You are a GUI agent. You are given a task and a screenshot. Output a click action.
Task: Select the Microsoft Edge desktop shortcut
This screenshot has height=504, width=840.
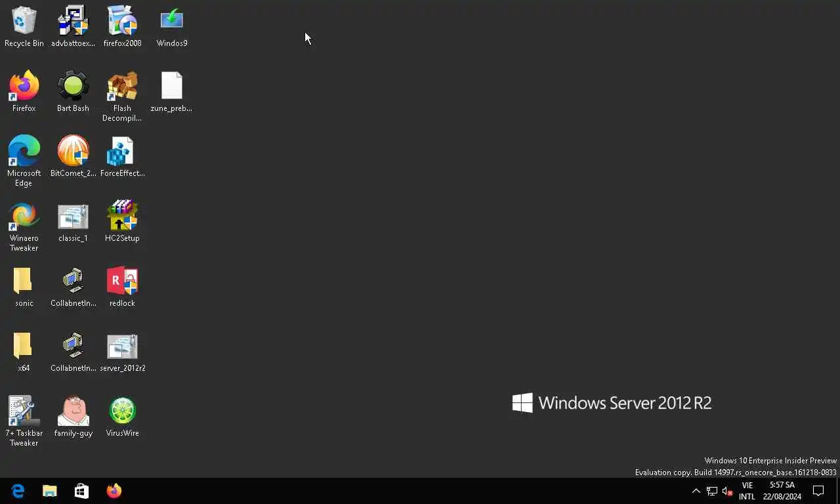[x=24, y=161]
